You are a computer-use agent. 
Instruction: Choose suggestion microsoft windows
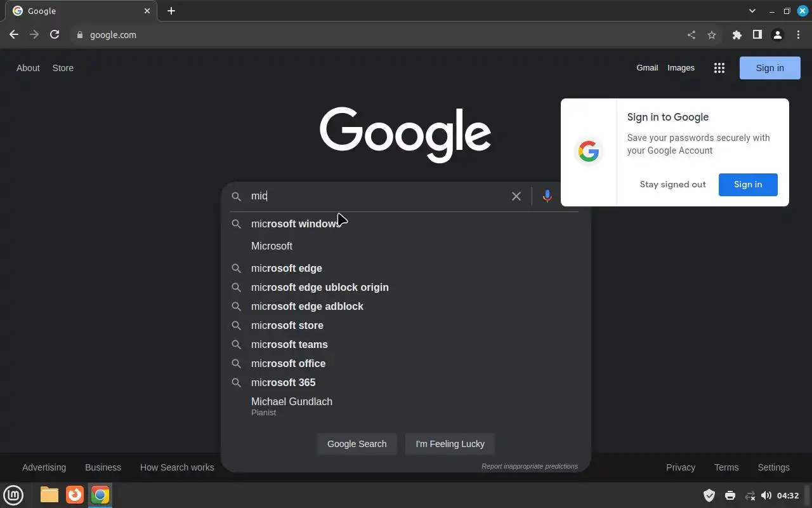click(x=406, y=224)
